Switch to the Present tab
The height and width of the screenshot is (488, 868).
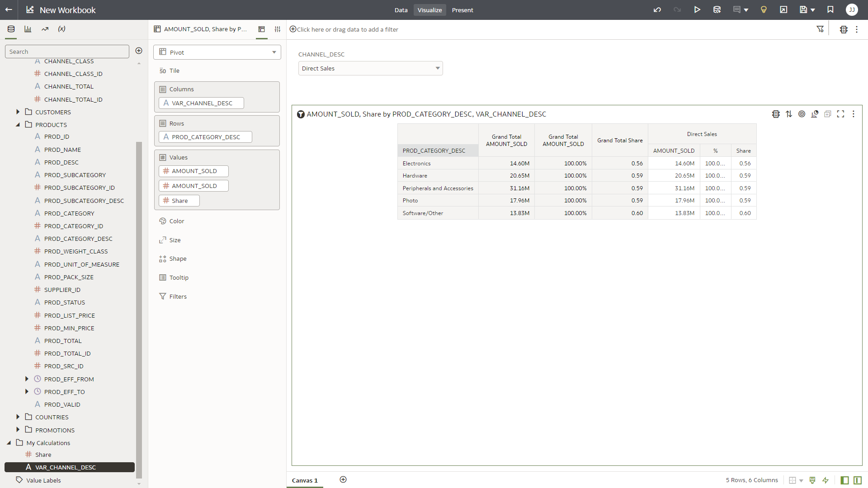(462, 10)
